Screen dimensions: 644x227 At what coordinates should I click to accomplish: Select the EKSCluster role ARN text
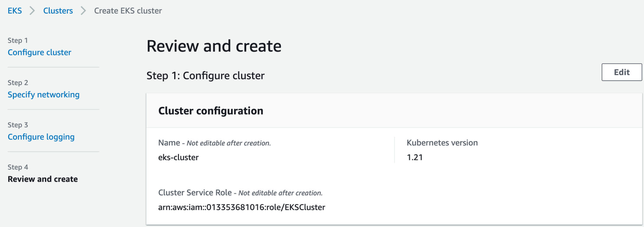[x=241, y=207]
